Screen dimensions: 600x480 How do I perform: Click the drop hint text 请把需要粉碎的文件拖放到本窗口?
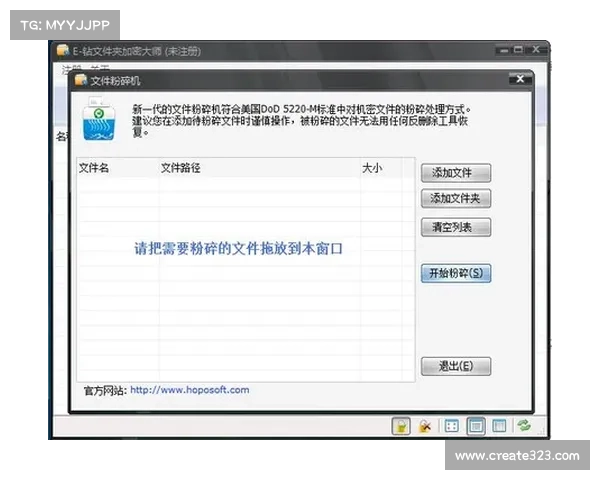238,249
